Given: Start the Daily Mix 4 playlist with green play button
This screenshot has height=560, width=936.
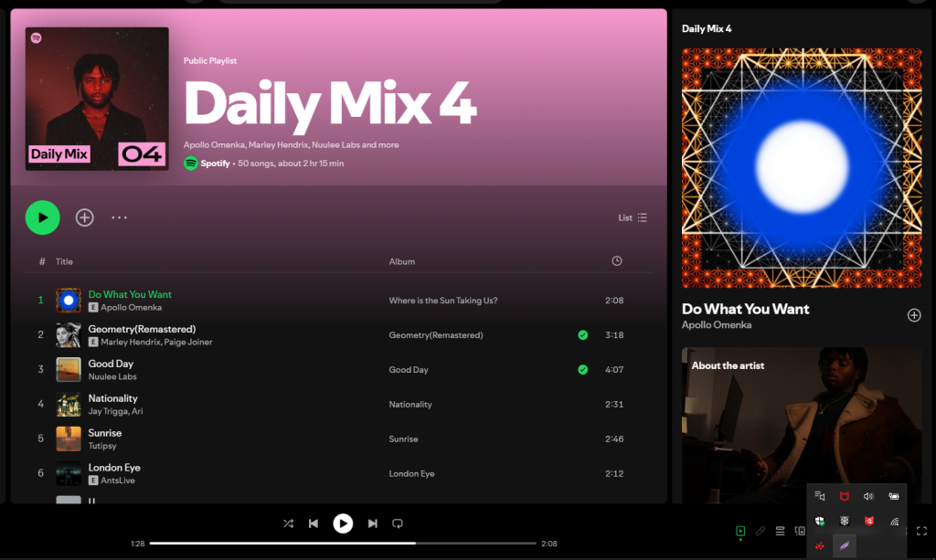Looking at the screenshot, I should coord(42,217).
